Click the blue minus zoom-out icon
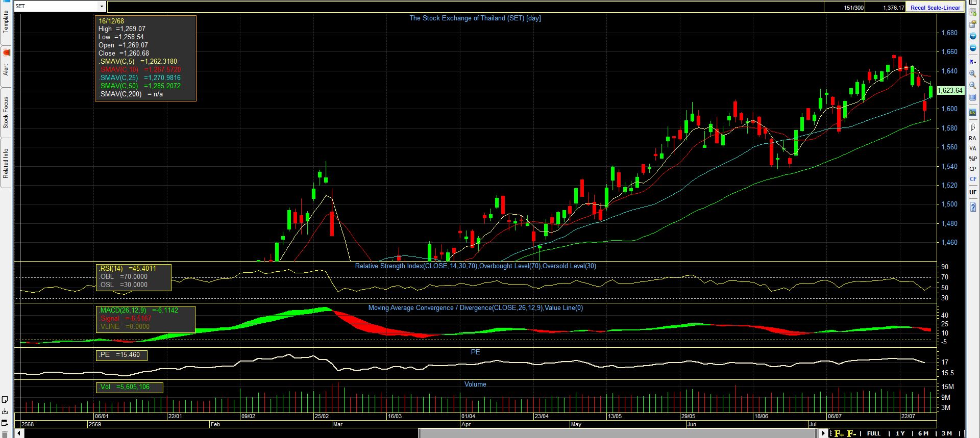Screen dimensions: 980x438 (x=973, y=48)
